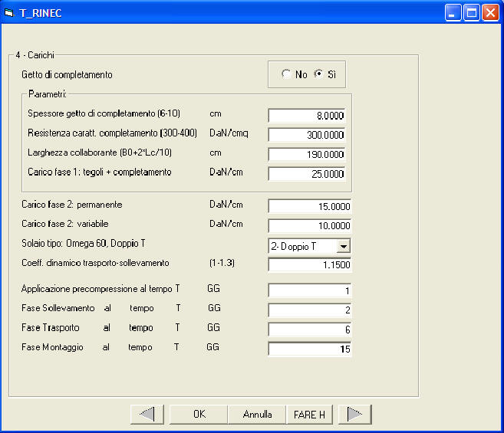Click the FARE H button
The image size is (504, 433).
[310, 414]
